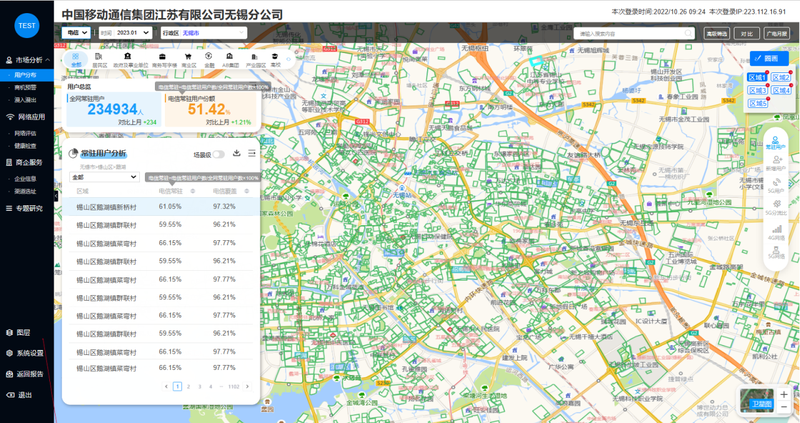The image size is (800, 423).
Task: Click the info icon next to 电信常驻 header
Action: [x=193, y=191]
